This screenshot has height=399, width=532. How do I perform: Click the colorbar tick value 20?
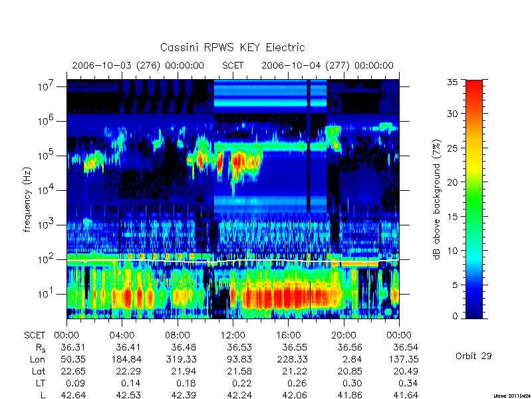click(x=452, y=182)
